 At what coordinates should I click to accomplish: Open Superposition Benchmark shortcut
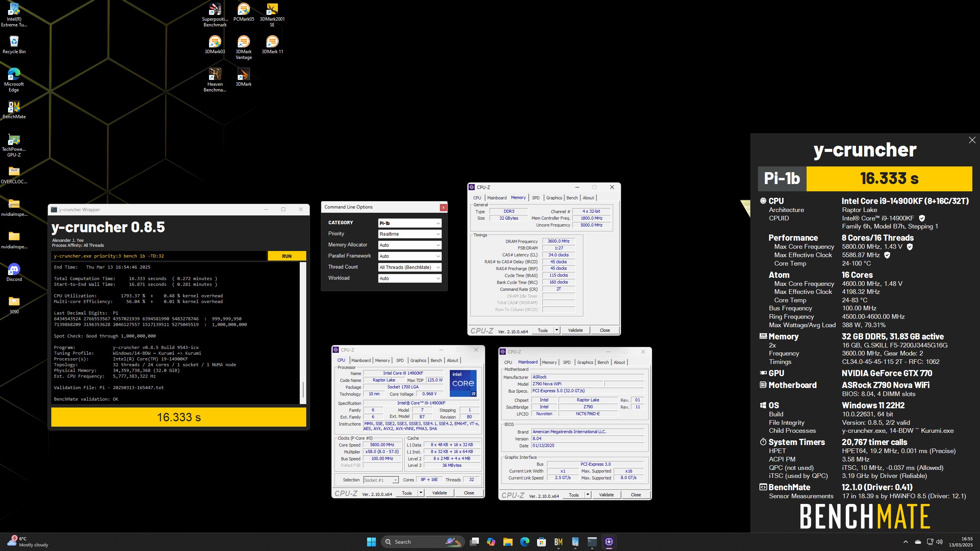click(215, 15)
